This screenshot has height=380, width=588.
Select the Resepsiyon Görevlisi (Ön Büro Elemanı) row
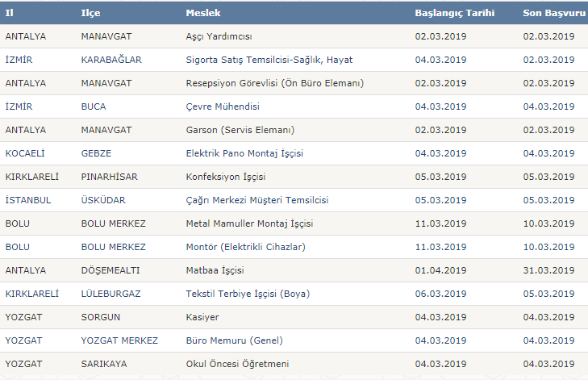[294, 83]
